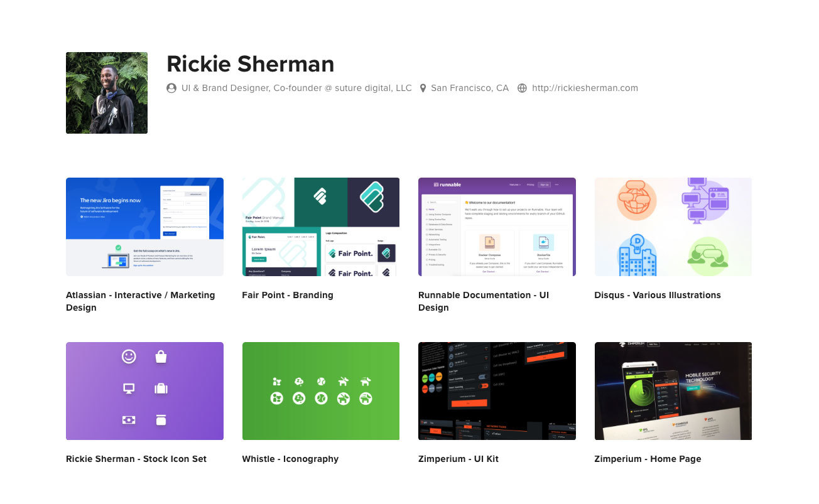
Task: Click 'Disqus - Various Illustrations' title
Action: 658,295
